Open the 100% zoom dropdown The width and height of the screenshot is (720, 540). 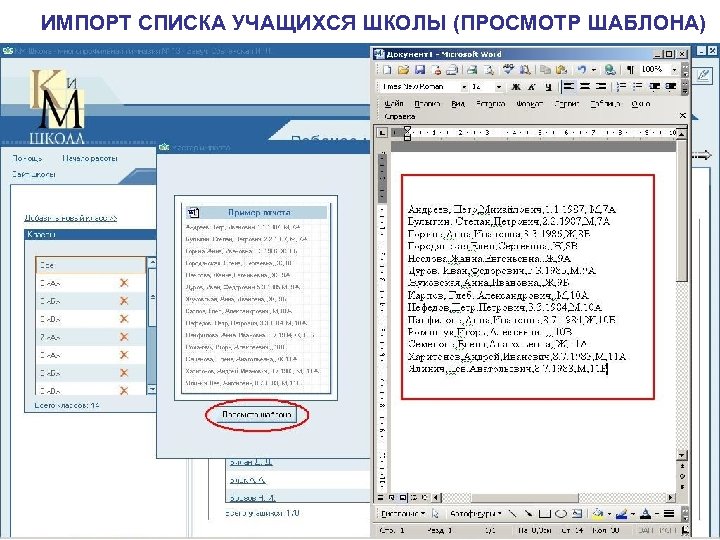(674, 70)
